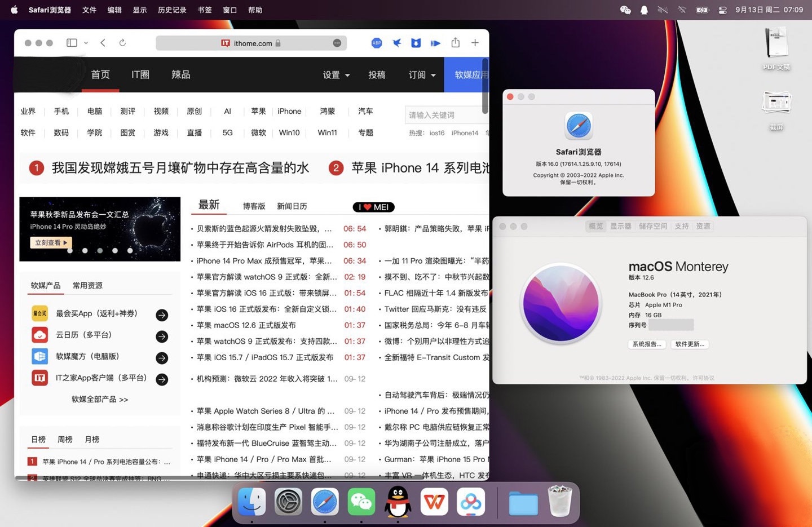
Task: Open the 书签 menu
Action: (205, 10)
